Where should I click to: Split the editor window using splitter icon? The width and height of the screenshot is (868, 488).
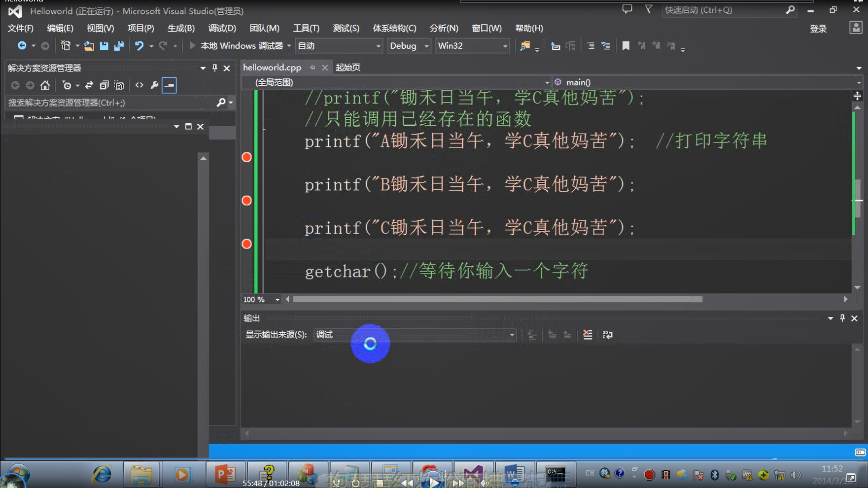(857, 96)
